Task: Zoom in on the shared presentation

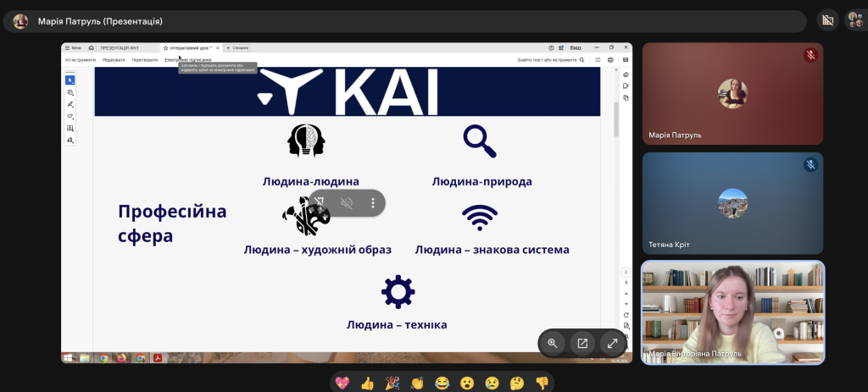Action: pyautogui.click(x=553, y=343)
